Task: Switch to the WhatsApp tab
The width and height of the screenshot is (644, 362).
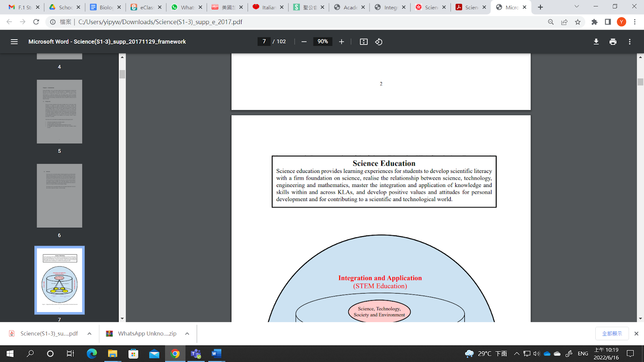Action: coord(186,7)
